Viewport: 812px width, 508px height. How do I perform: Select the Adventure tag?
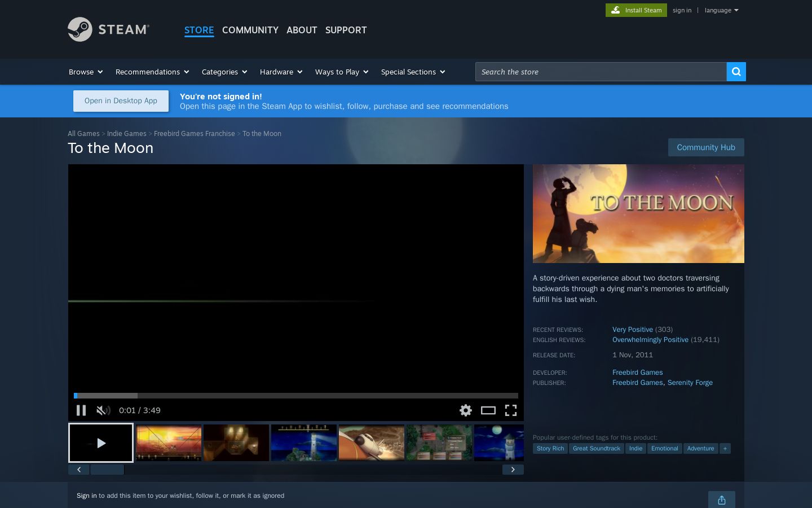click(x=701, y=448)
